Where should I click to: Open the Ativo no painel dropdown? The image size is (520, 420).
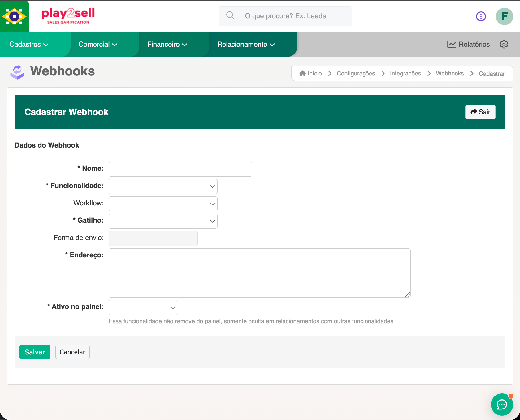click(x=143, y=307)
